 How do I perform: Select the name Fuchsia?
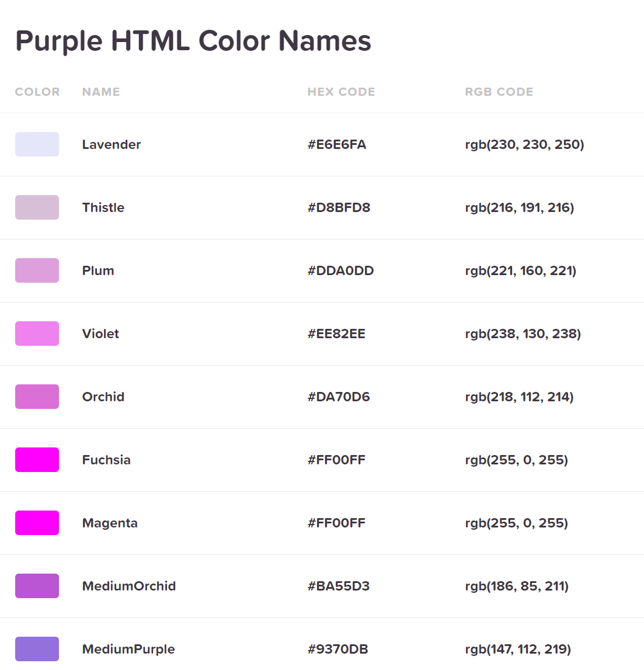tap(106, 460)
